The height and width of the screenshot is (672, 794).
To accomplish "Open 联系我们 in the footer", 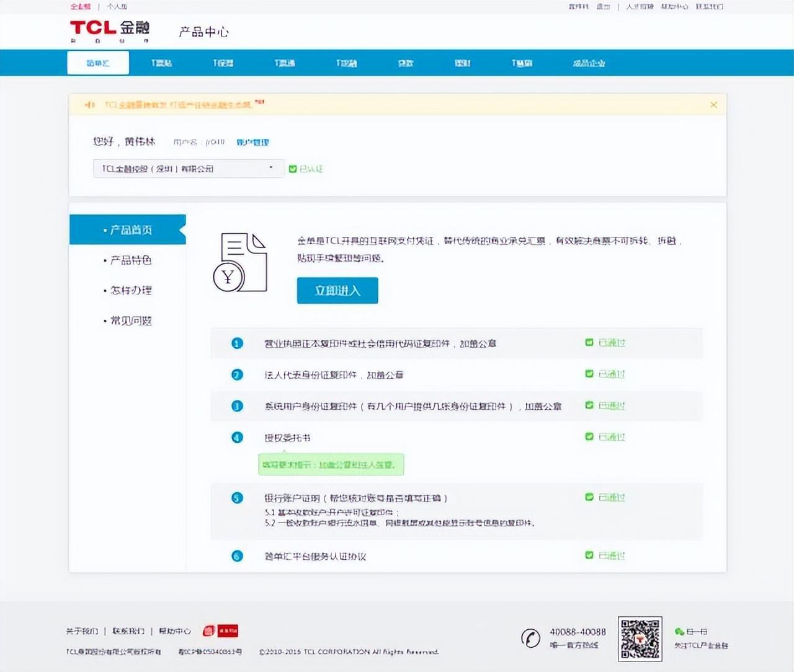I will pos(128,631).
